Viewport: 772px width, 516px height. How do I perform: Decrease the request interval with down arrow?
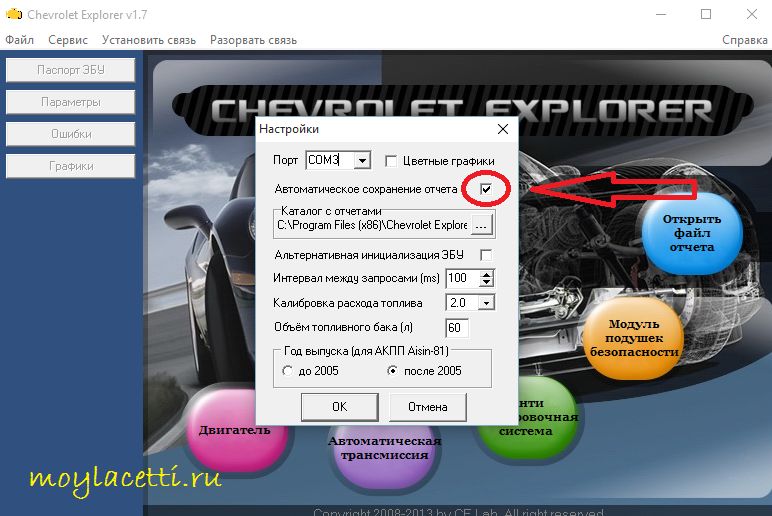[486, 283]
